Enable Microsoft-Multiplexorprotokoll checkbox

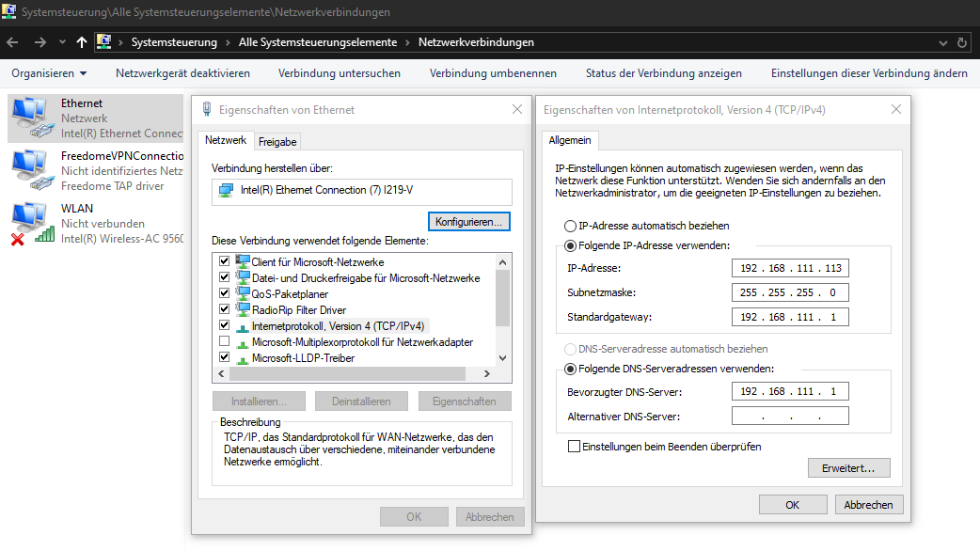pos(225,341)
